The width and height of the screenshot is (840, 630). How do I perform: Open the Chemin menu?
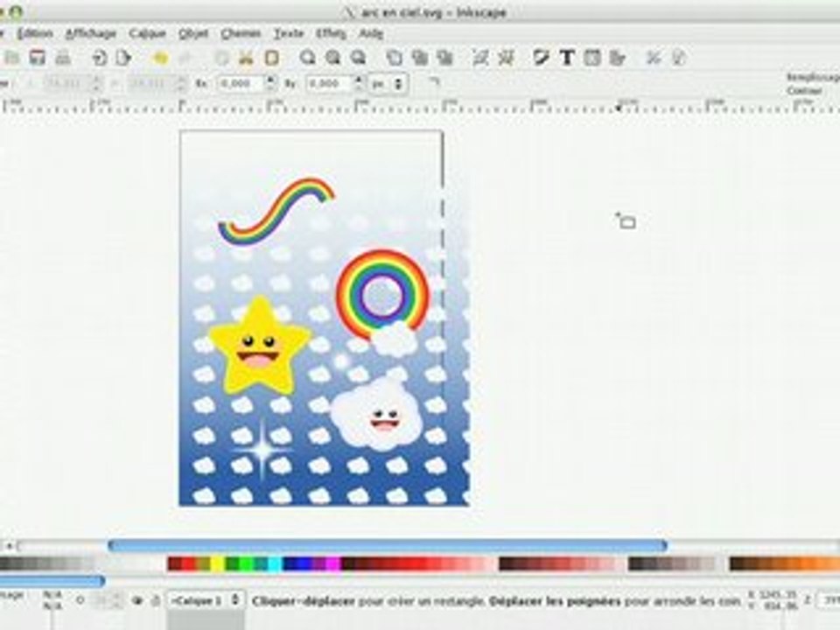241,33
